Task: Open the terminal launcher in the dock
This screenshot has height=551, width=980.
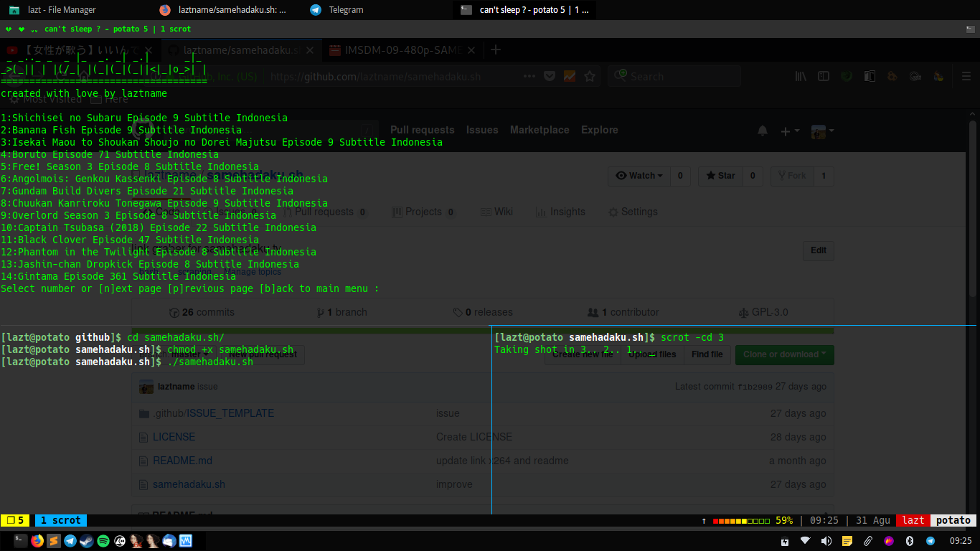Action: tap(21, 541)
